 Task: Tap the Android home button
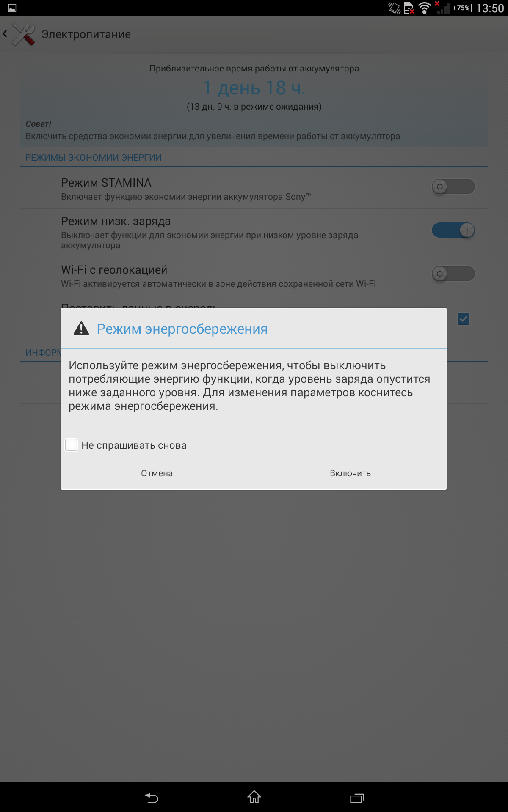pos(254,797)
